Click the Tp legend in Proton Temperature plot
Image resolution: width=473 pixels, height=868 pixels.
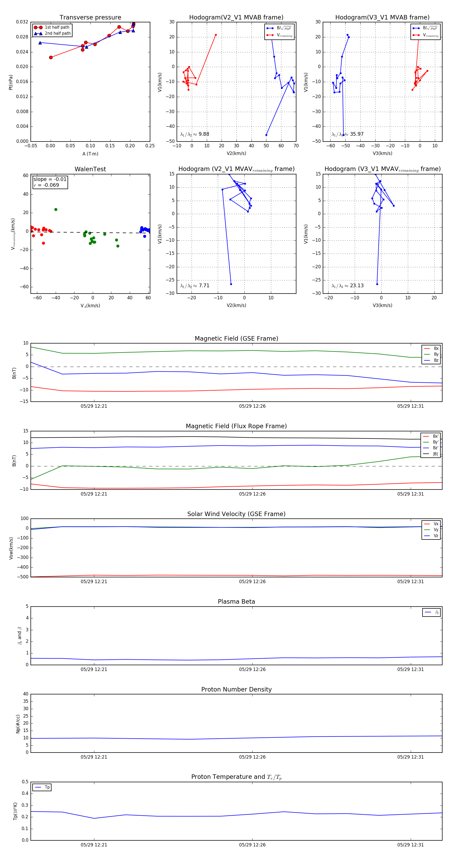(x=42, y=787)
